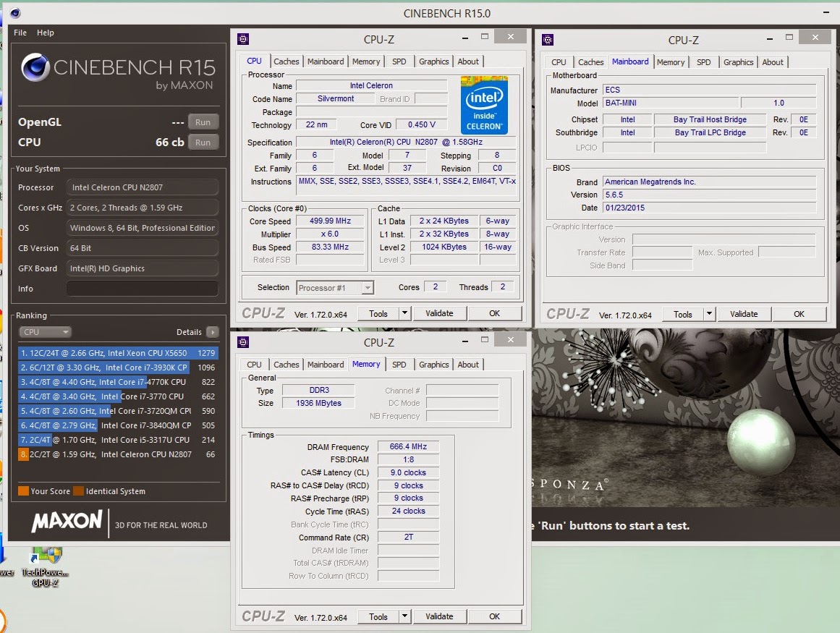840x633 pixels.
Task: Click the Specification value Celeron N2807 @ 1.58GHz
Action: click(406, 142)
